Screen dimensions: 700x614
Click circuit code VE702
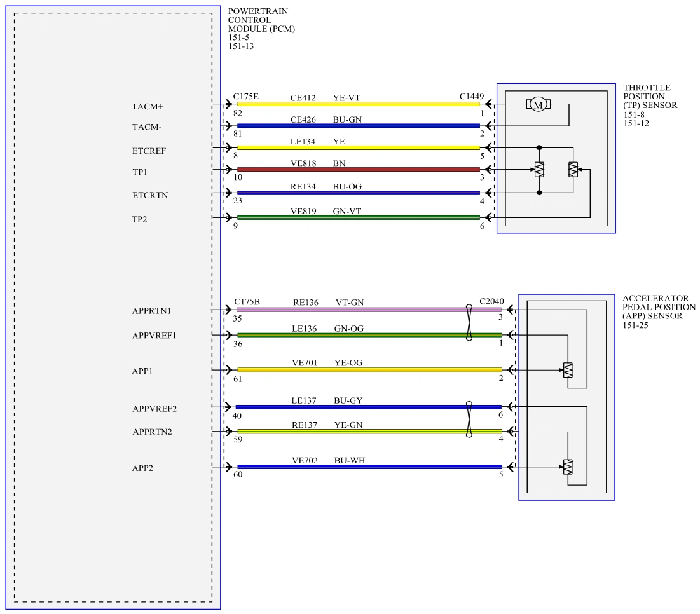pyautogui.click(x=305, y=460)
